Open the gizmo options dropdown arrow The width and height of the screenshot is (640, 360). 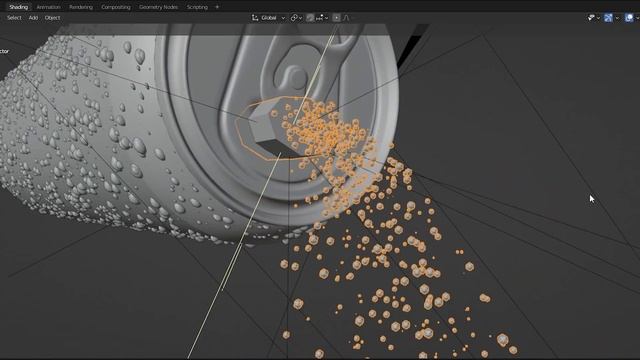pos(617,18)
